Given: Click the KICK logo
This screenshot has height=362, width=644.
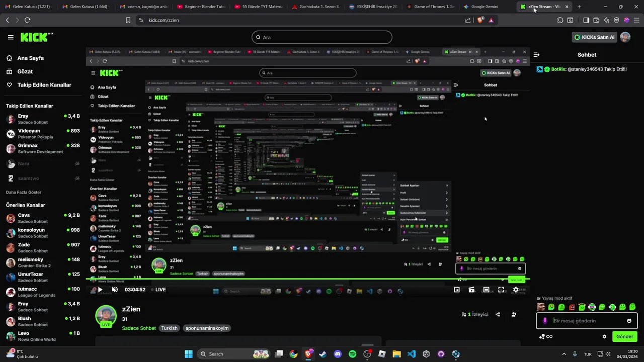Looking at the screenshot, I should tap(36, 37).
